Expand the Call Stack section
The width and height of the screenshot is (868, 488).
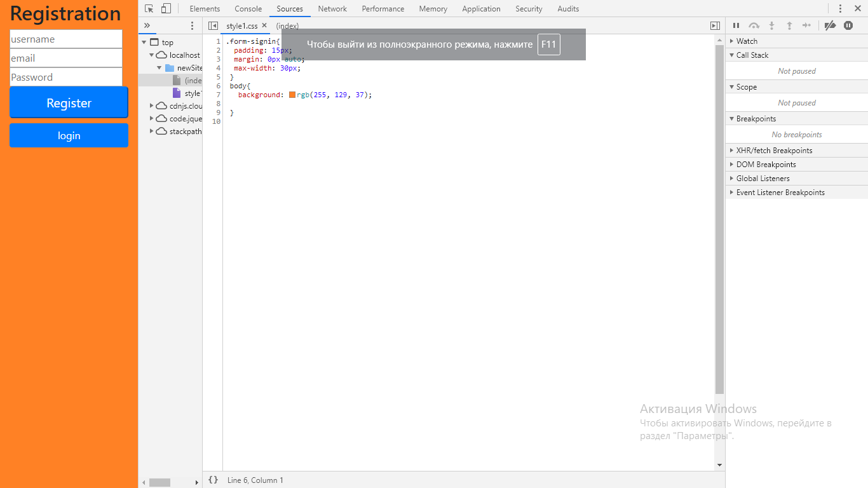797,55
